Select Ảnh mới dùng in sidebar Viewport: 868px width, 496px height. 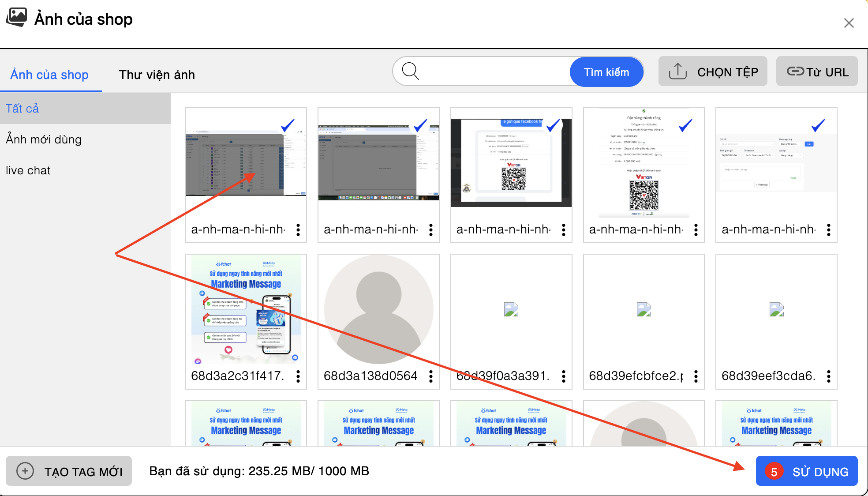coord(44,139)
